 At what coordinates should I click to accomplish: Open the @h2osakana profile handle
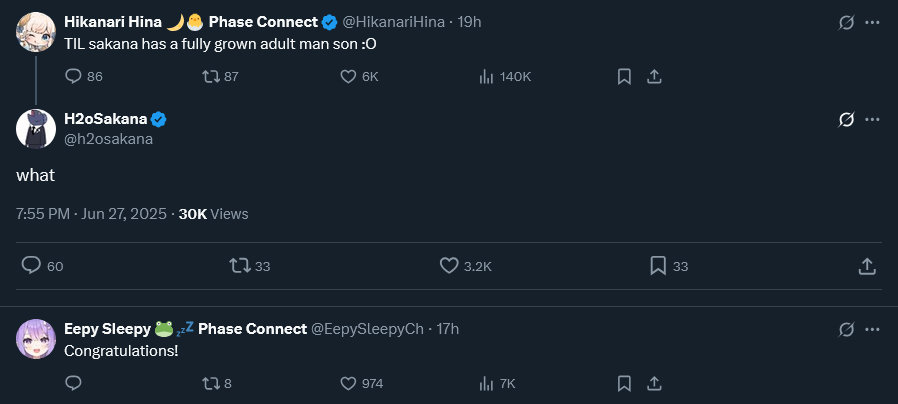tap(108, 139)
